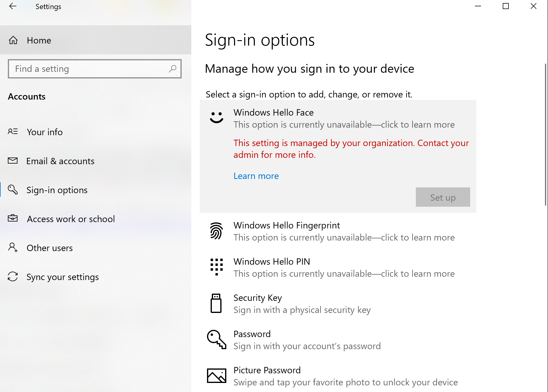548x392 pixels.
Task: Select Sync your settings
Action: pos(62,277)
